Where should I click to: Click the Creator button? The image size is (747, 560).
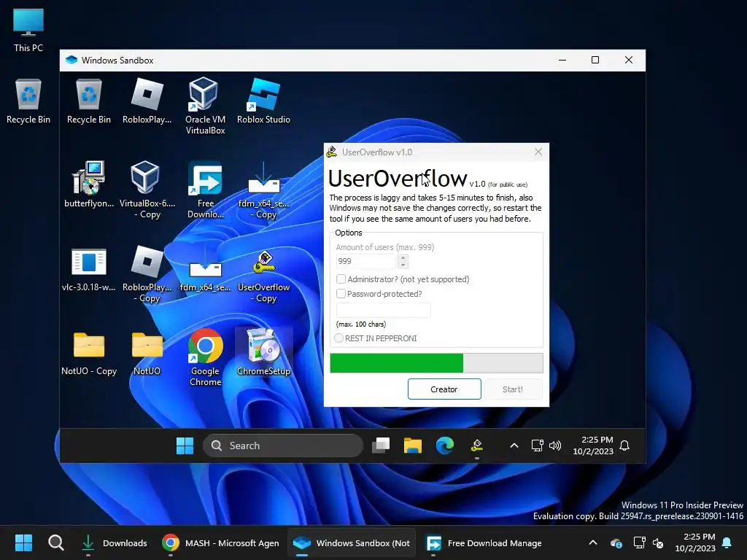[x=444, y=389]
